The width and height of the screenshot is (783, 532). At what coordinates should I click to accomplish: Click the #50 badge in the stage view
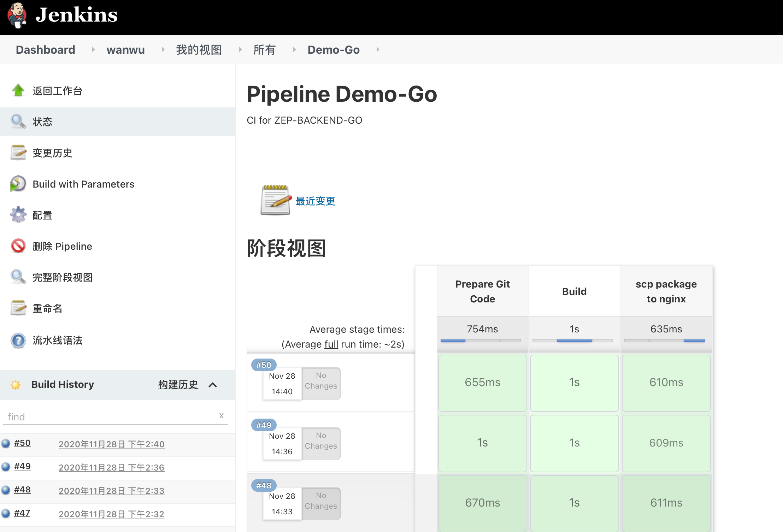click(264, 365)
